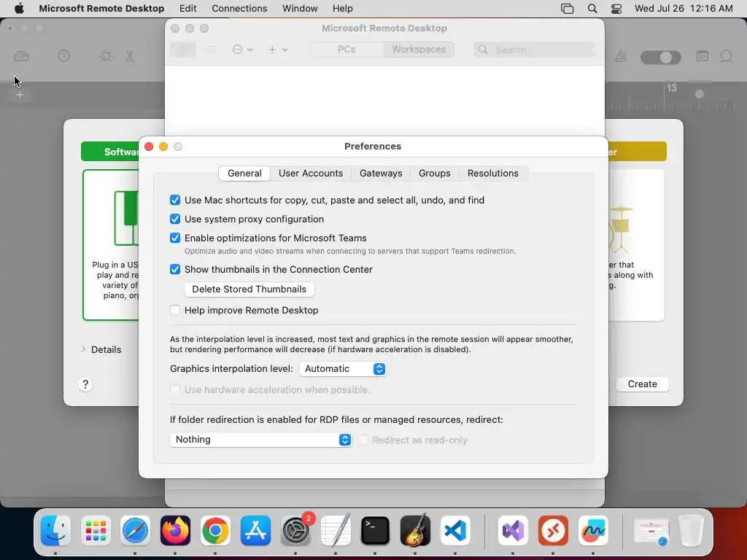Open the recent document stack in the Dock
The width and height of the screenshot is (747, 560).
click(x=651, y=531)
